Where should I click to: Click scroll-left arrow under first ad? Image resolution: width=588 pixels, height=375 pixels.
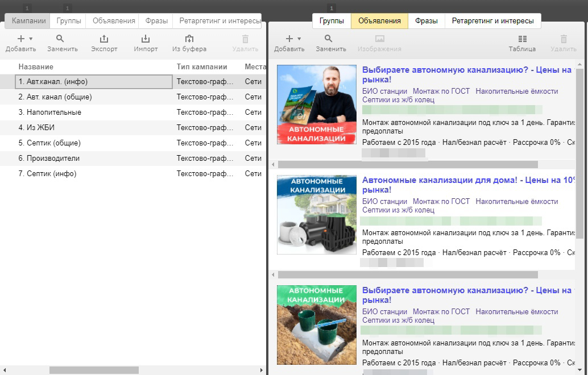pyautogui.click(x=273, y=164)
